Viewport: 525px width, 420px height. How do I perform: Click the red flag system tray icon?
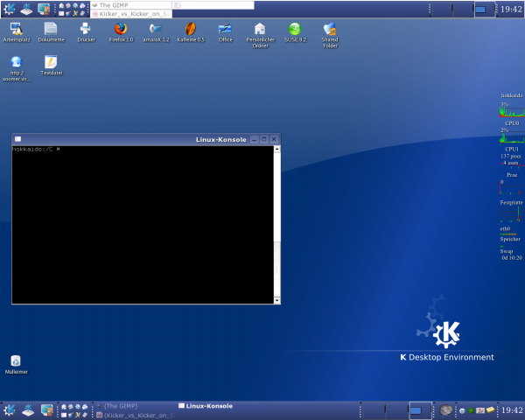click(480, 410)
